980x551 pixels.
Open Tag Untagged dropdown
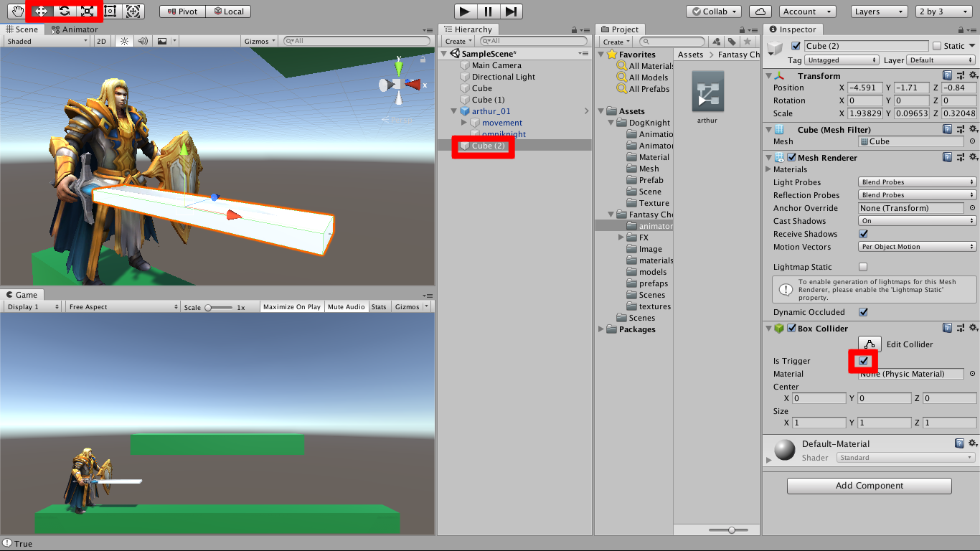pyautogui.click(x=843, y=60)
